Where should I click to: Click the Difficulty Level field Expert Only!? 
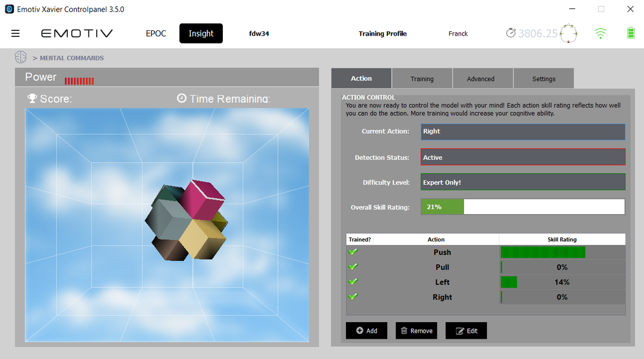tap(523, 182)
